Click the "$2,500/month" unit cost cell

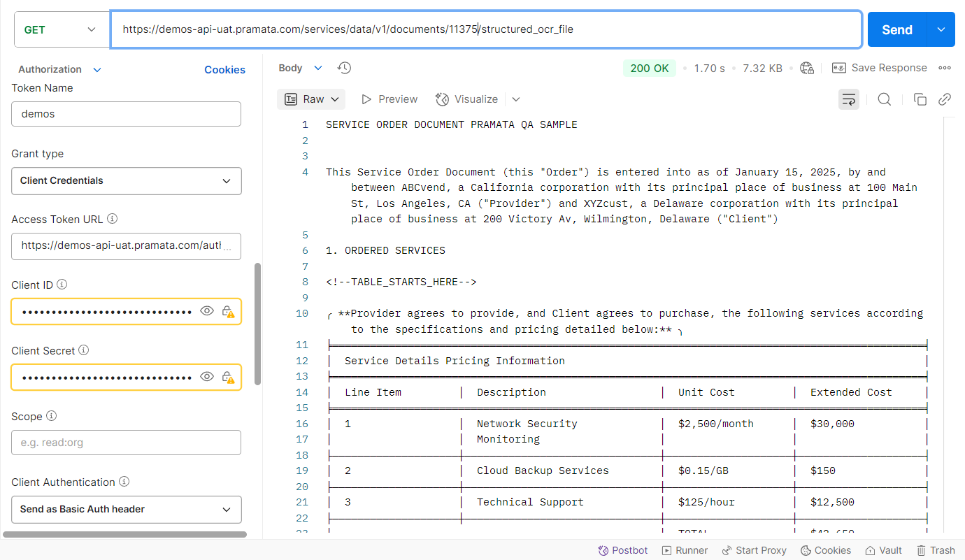716,424
